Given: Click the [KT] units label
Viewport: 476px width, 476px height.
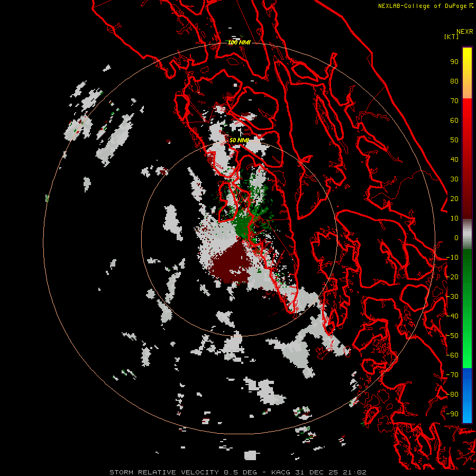Looking at the screenshot, I should pyautogui.click(x=452, y=36).
